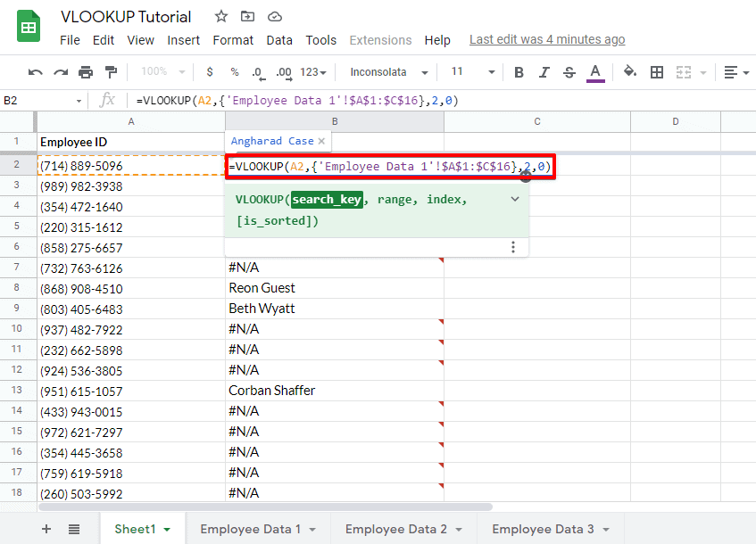Image resolution: width=756 pixels, height=544 pixels.
Task: Decrease decimal places using the toolbar icon
Action: (257, 71)
